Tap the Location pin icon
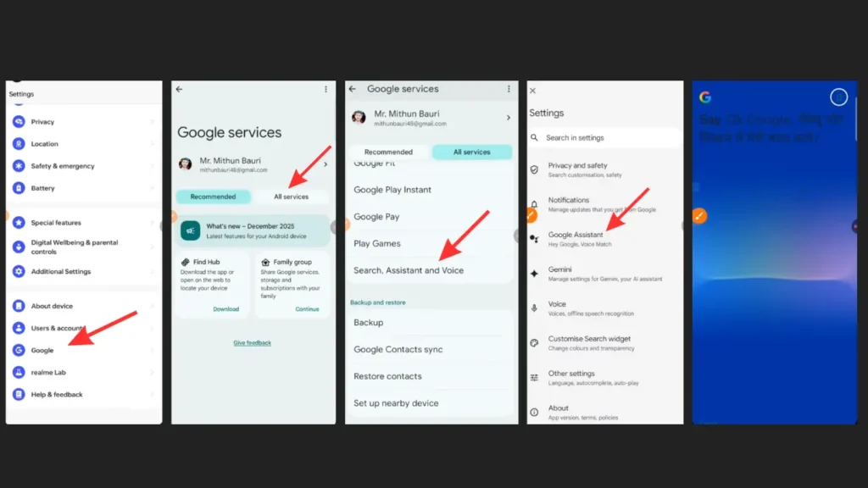This screenshot has height=488, width=868. pyautogui.click(x=19, y=144)
